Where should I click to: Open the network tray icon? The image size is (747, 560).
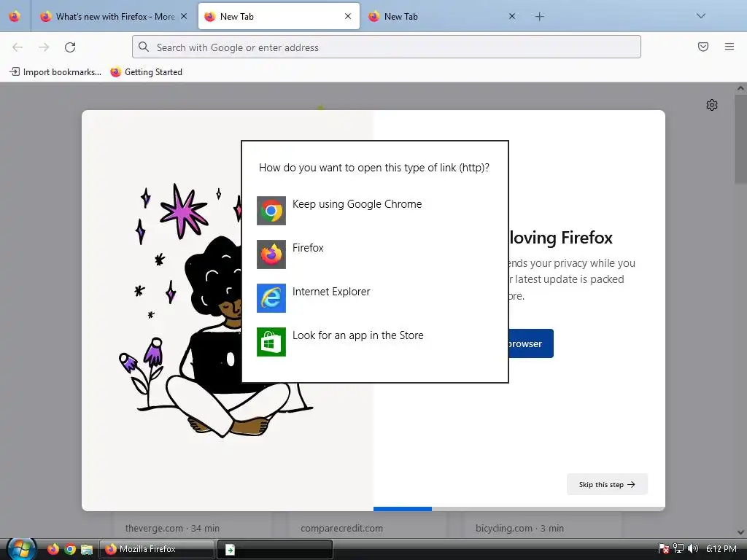tap(678, 548)
